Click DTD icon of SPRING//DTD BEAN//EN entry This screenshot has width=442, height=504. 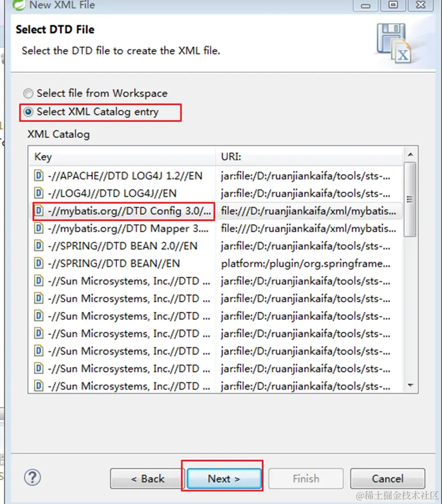click(x=38, y=263)
